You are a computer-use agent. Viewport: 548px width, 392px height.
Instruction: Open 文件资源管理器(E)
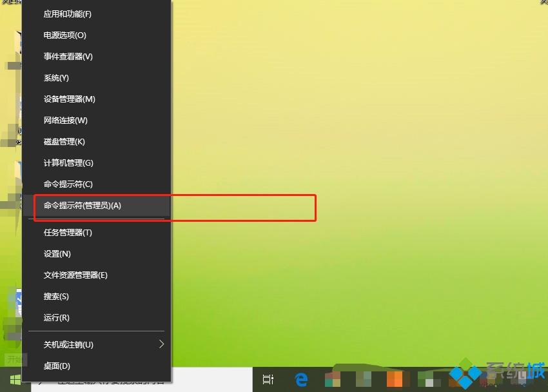click(x=75, y=275)
